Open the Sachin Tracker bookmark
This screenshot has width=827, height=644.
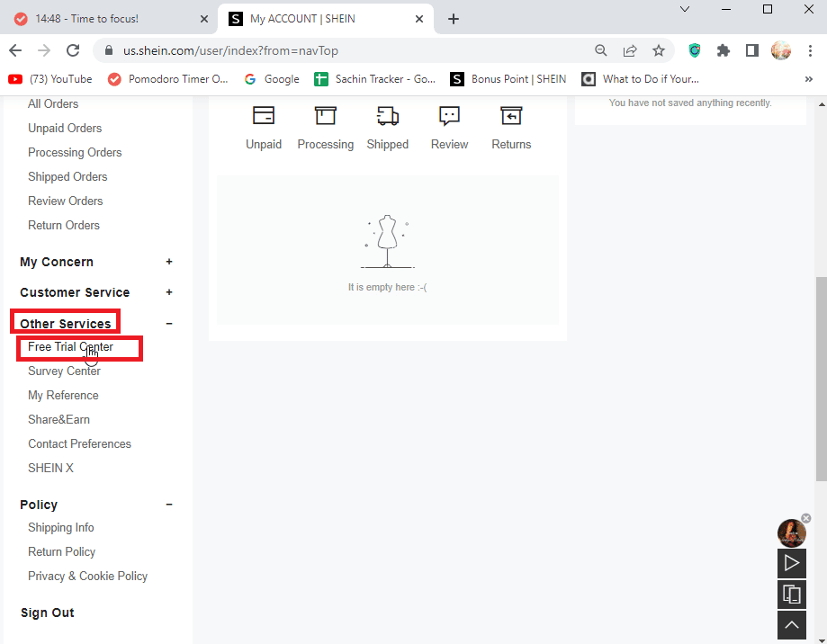(375, 79)
